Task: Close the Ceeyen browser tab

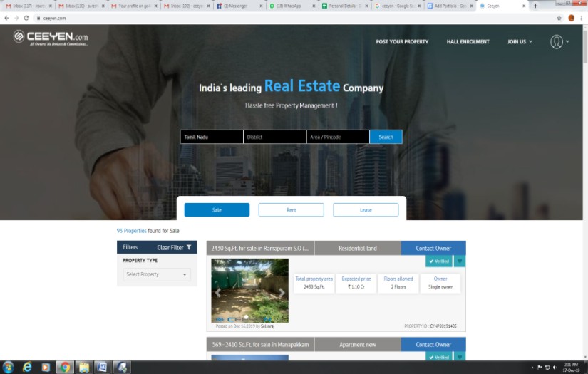Action: tap(524, 6)
